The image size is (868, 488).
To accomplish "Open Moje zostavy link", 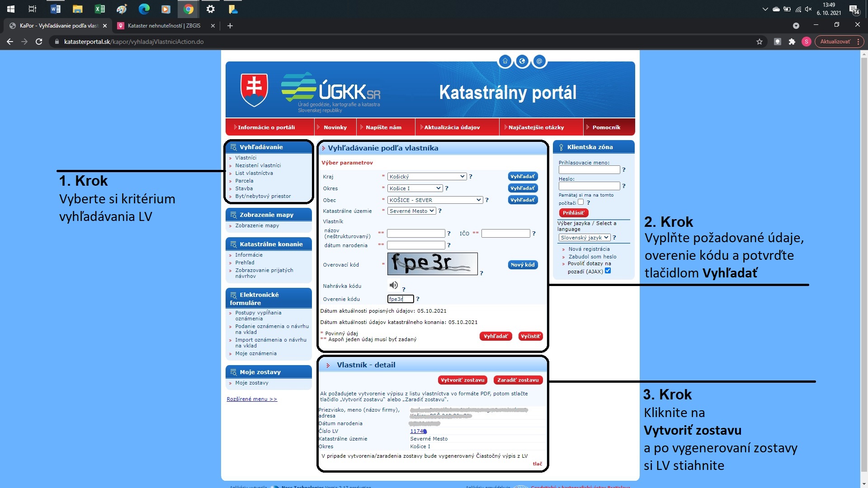I will click(x=252, y=383).
